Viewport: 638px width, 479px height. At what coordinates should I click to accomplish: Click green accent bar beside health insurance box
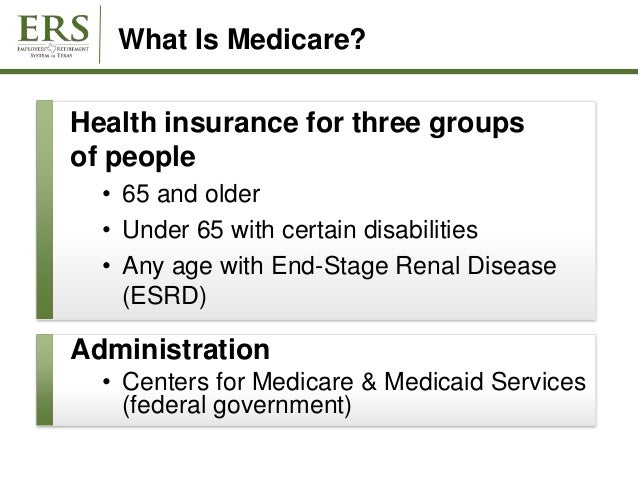(45, 210)
